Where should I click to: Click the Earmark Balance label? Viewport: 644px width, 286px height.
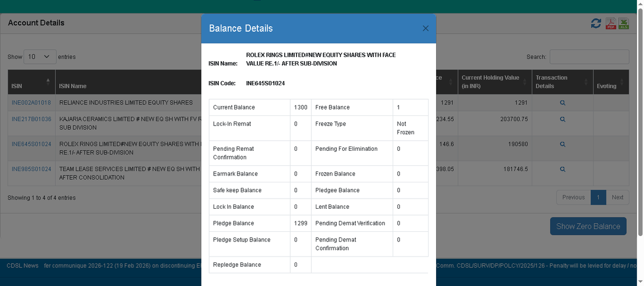235,173
